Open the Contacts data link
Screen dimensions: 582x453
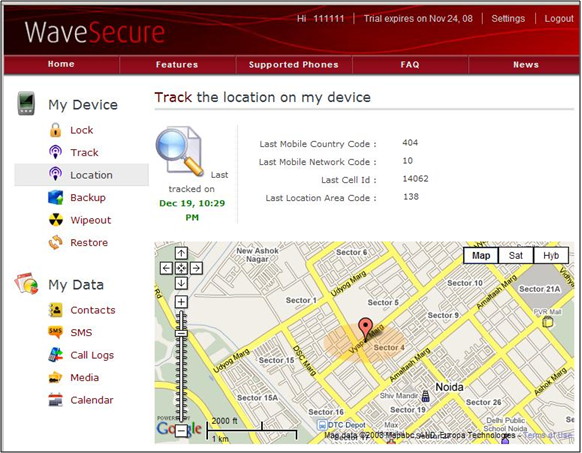(93, 310)
